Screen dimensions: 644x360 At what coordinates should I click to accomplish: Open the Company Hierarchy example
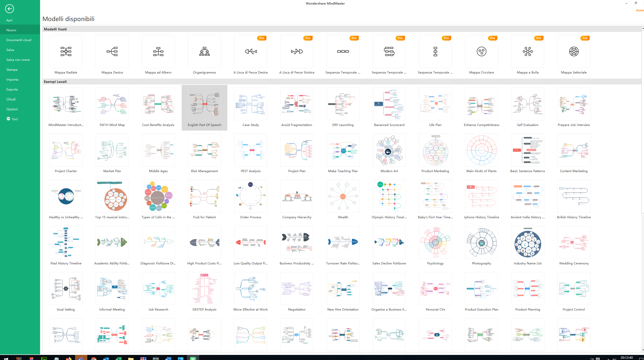point(297,196)
